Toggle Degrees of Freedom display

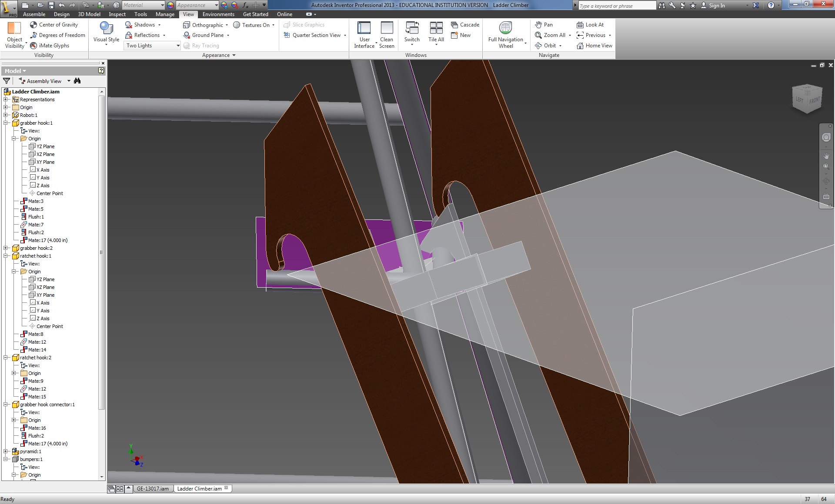tap(57, 35)
